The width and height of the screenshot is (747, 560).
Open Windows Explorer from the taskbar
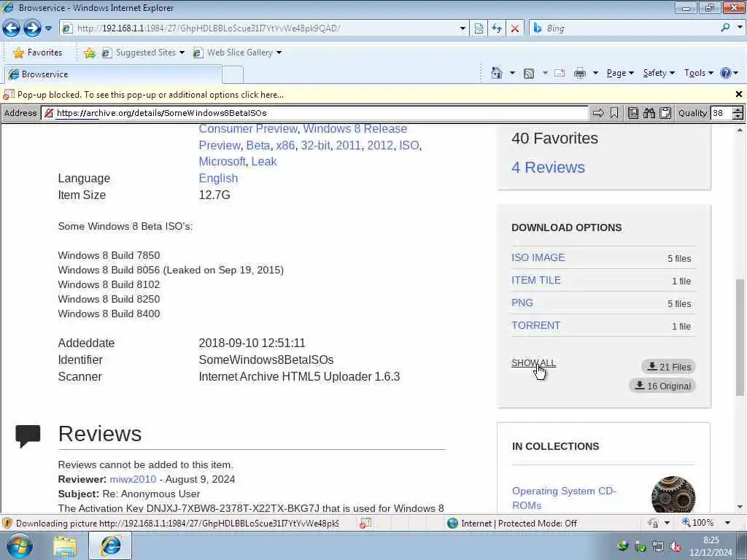tap(65, 546)
